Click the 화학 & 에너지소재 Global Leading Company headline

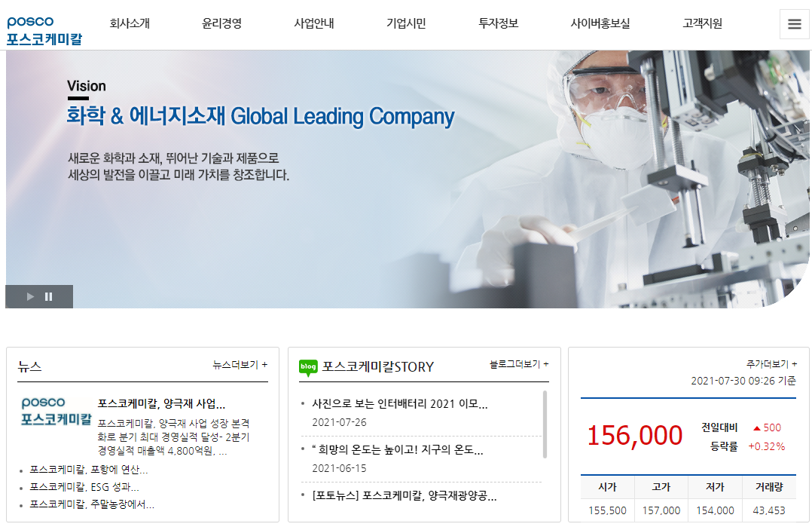pos(261,117)
